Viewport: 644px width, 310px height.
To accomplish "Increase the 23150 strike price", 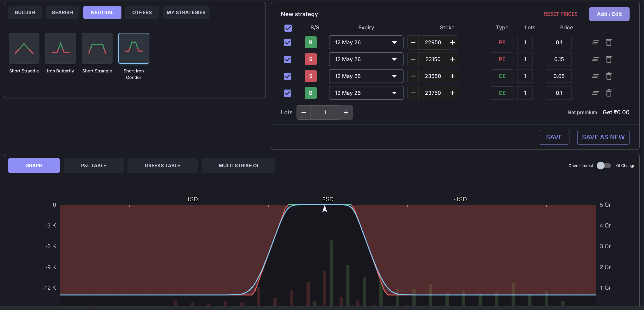I will tap(453, 59).
